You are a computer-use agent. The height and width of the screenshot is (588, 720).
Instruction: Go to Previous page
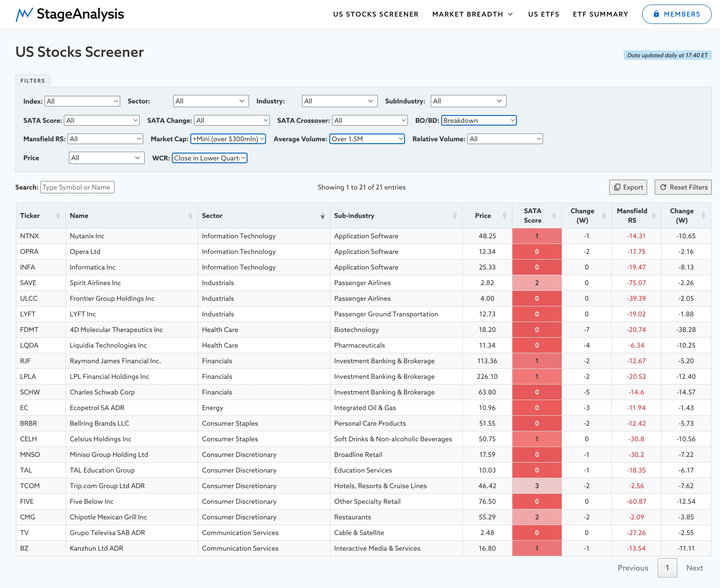click(633, 568)
